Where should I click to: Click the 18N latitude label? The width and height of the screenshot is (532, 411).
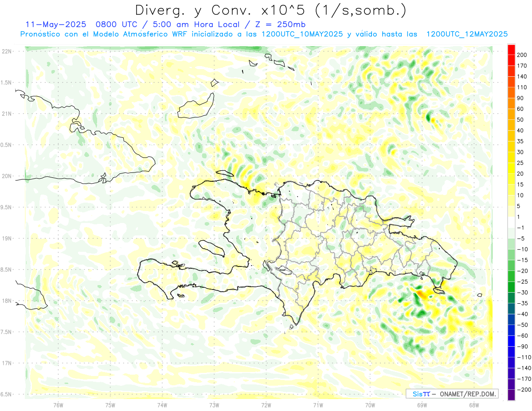click(7, 301)
